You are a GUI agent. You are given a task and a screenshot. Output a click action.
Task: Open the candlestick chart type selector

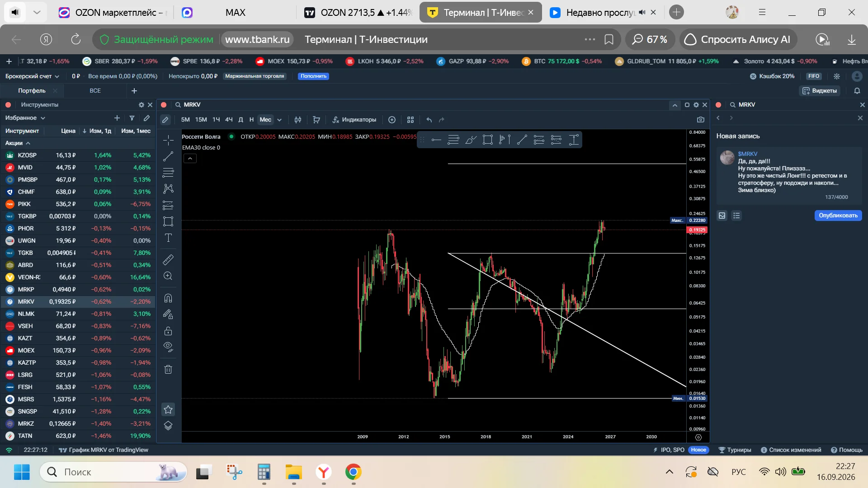298,120
